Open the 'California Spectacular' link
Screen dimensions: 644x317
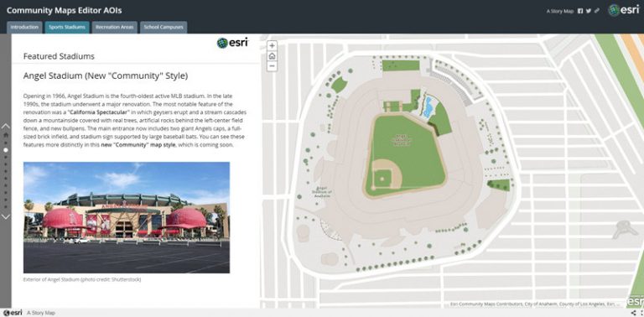tap(100, 112)
